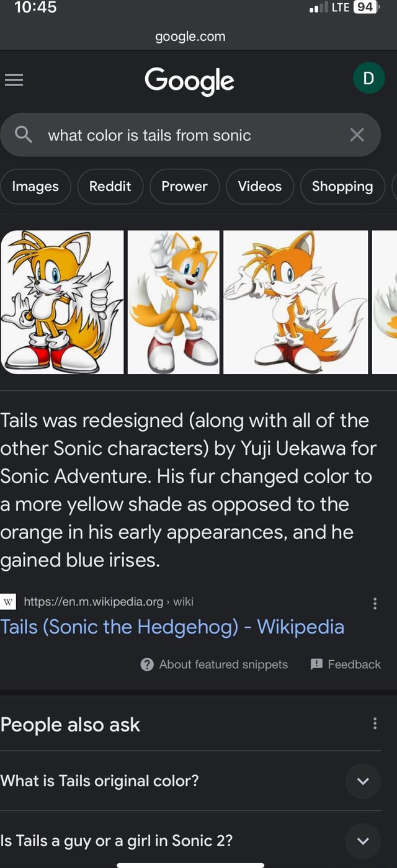Open the three-dot menu on People also ask

tap(375, 723)
